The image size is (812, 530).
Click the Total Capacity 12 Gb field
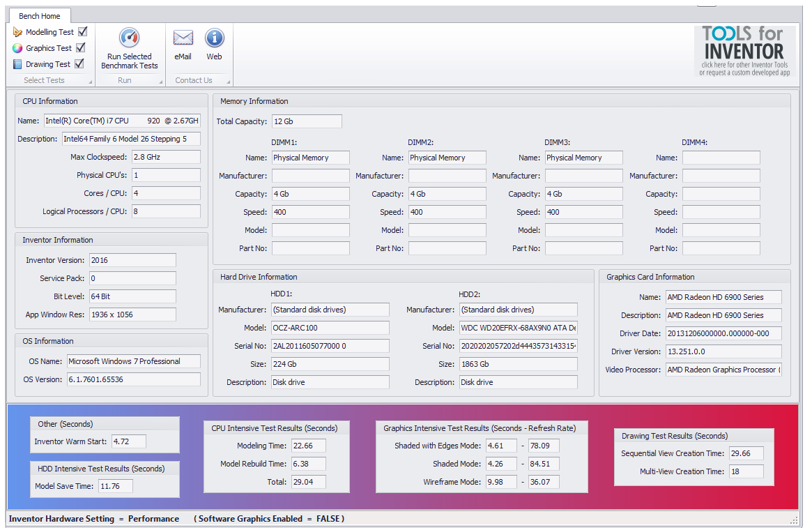pyautogui.click(x=307, y=121)
